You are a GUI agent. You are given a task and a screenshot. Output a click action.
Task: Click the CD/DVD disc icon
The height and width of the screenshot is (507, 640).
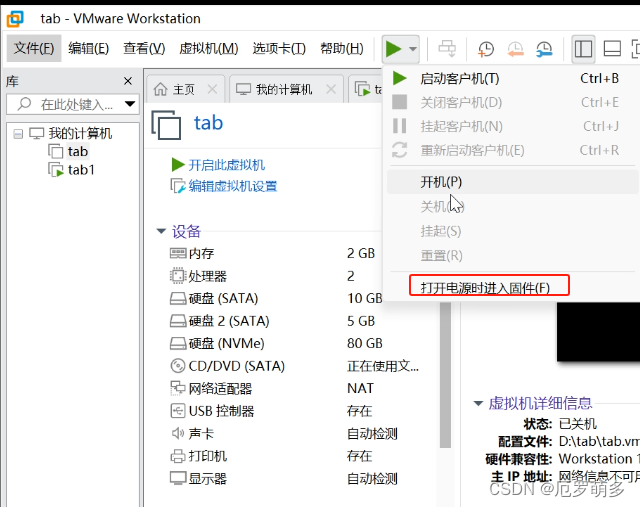tap(178, 366)
